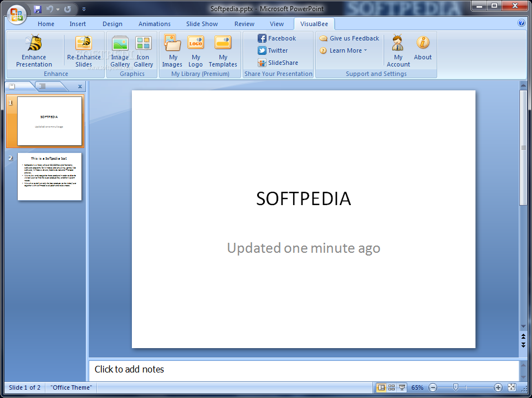The height and width of the screenshot is (398, 532).
Task: Click "Office Theme" in status bar
Action: coord(71,387)
